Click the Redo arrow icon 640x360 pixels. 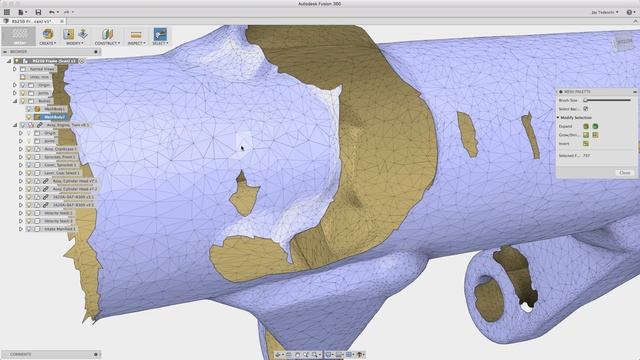click(x=67, y=12)
